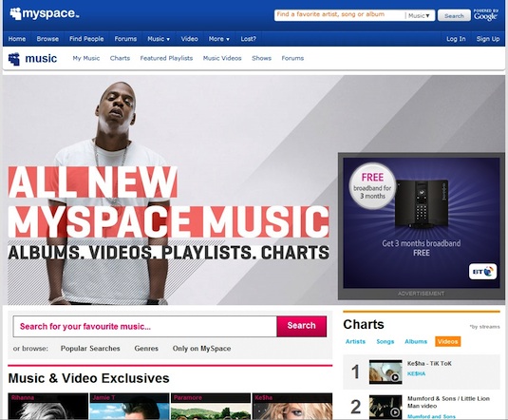This screenshot has height=420, width=508.
Task: Play the Ke$ha TiK ToK video thumbnail
Action: 386,372
